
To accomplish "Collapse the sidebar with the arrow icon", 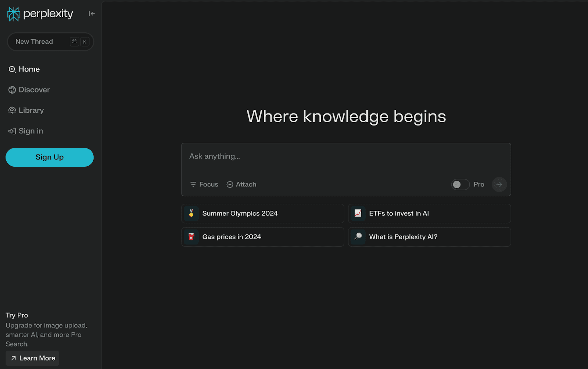I will pyautogui.click(x=92, y=14).
